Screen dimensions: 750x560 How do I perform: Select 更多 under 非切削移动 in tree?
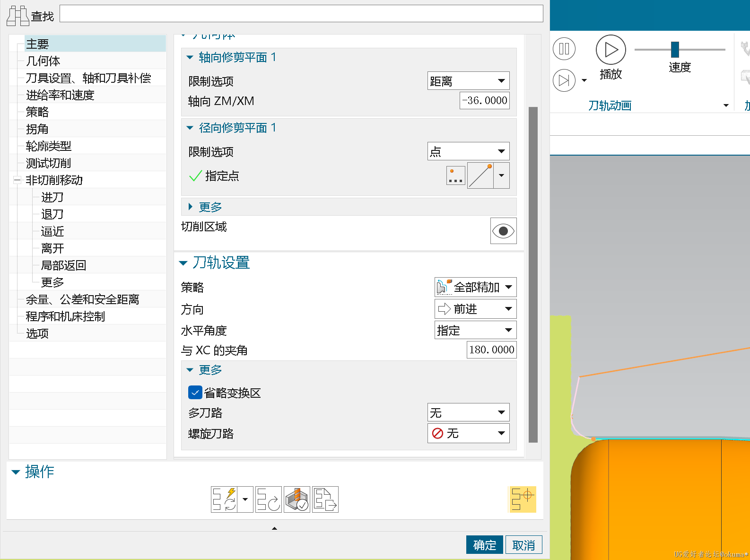52,282
